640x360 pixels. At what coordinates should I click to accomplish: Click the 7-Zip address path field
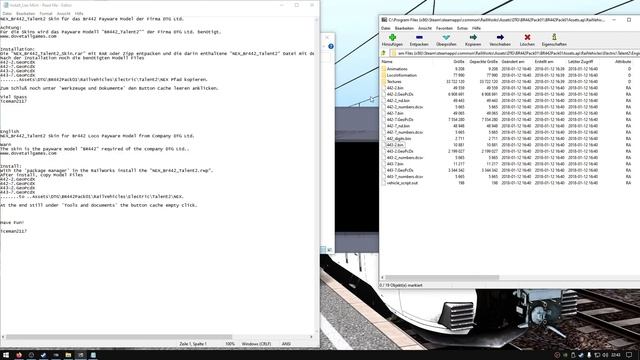[514, 53]
